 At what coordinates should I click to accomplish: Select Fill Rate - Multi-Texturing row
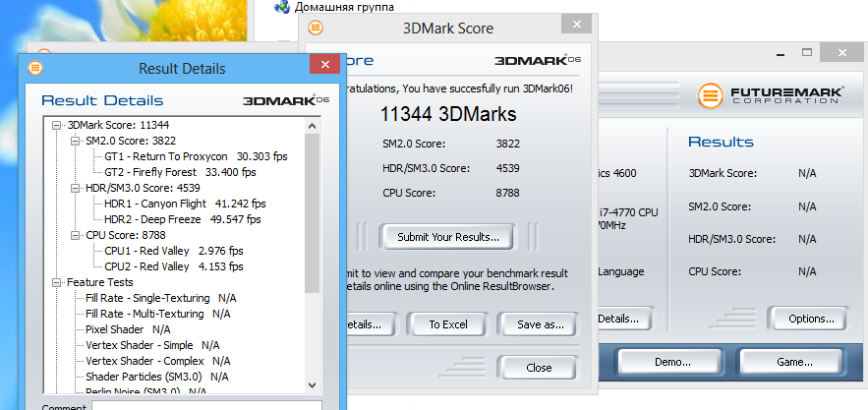[x=157, y=314]
